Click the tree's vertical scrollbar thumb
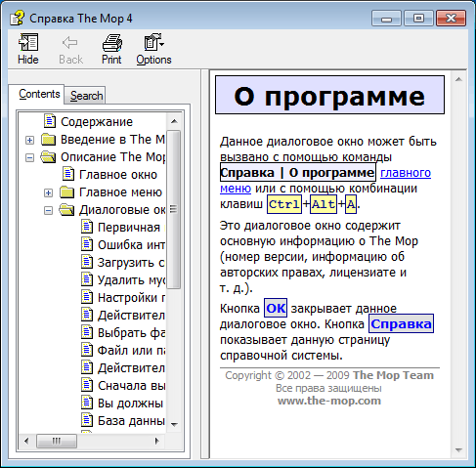 coord(174,209)
